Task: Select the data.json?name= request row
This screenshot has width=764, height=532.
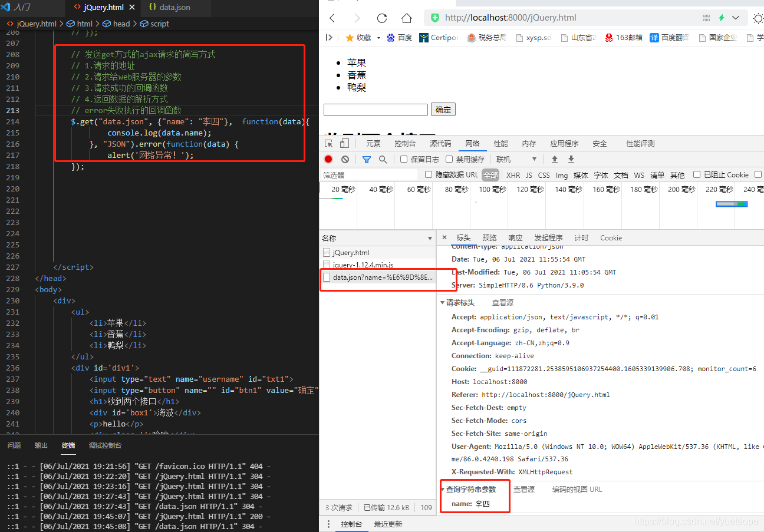Action: coord(378,277)
